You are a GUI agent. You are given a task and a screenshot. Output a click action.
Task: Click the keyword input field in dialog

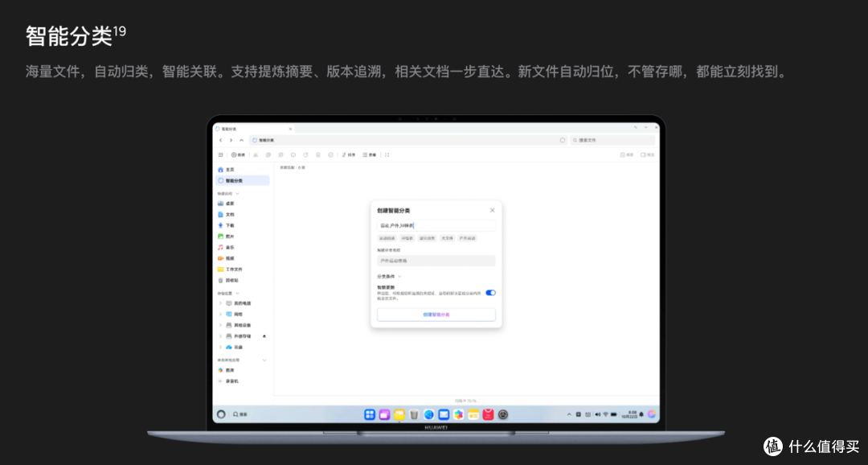click(x=436, y=225)
